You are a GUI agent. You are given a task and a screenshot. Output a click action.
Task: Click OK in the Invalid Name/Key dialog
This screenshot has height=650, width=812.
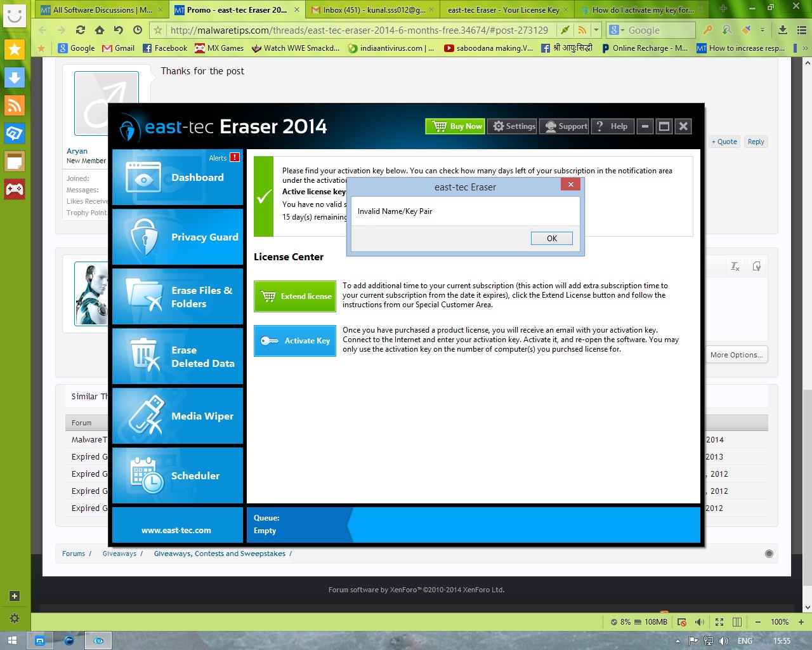[x=551, y=239]
